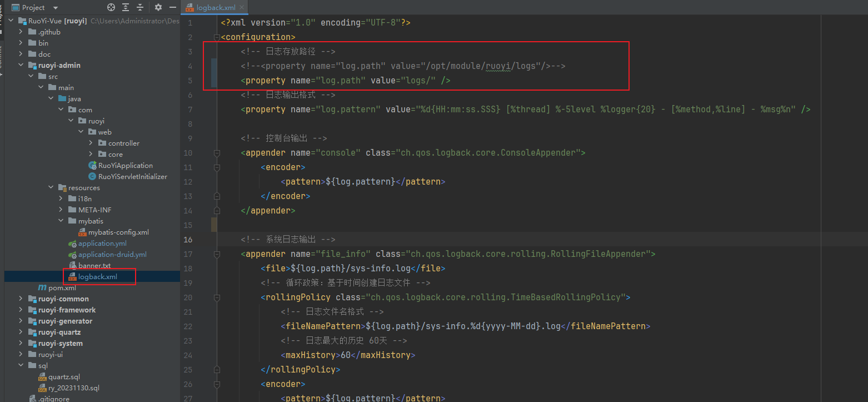Screen dimensions: 868x402
Task: Fold the encoder block on line 11
Action: click(x=217, y=167)
